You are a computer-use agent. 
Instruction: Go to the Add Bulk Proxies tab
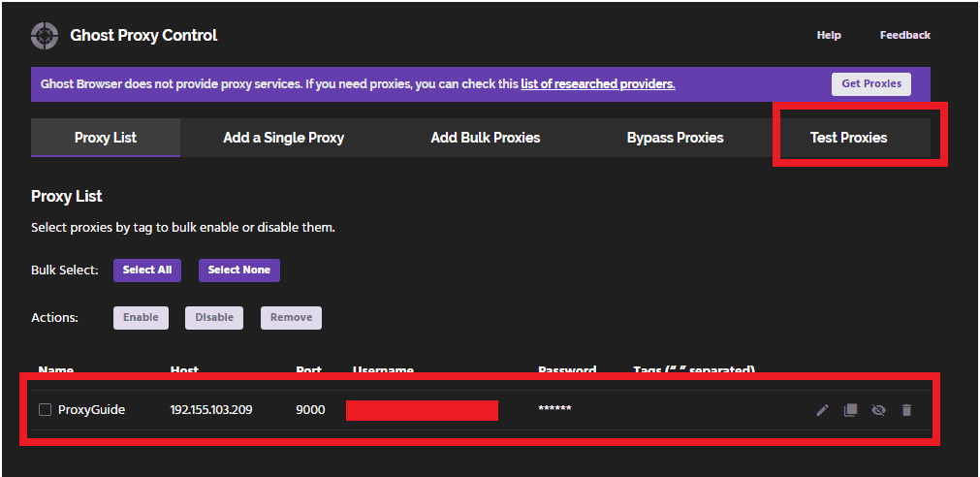coord(485,138)
